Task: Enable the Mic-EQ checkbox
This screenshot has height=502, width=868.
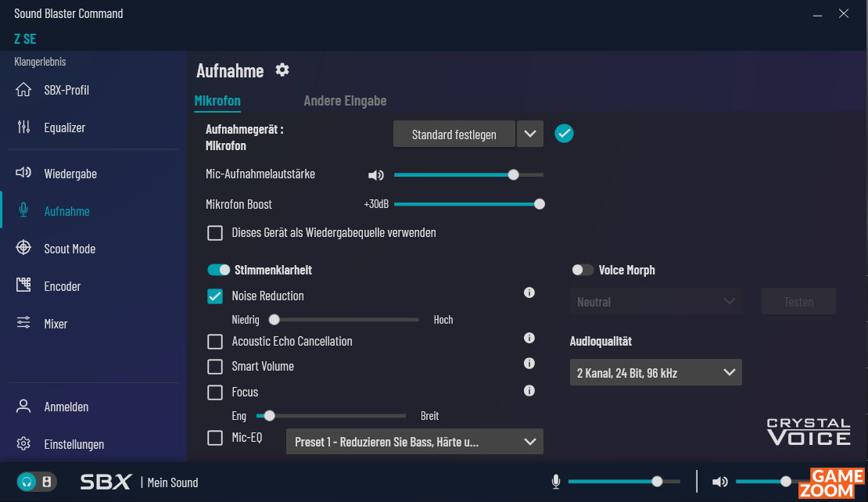Action: point(215,438)
